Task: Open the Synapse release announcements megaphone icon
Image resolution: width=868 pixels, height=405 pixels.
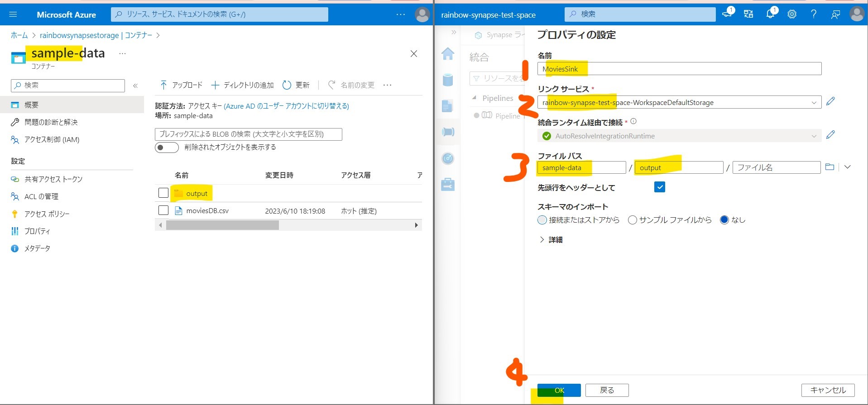Action: click(x=728, y=14)
